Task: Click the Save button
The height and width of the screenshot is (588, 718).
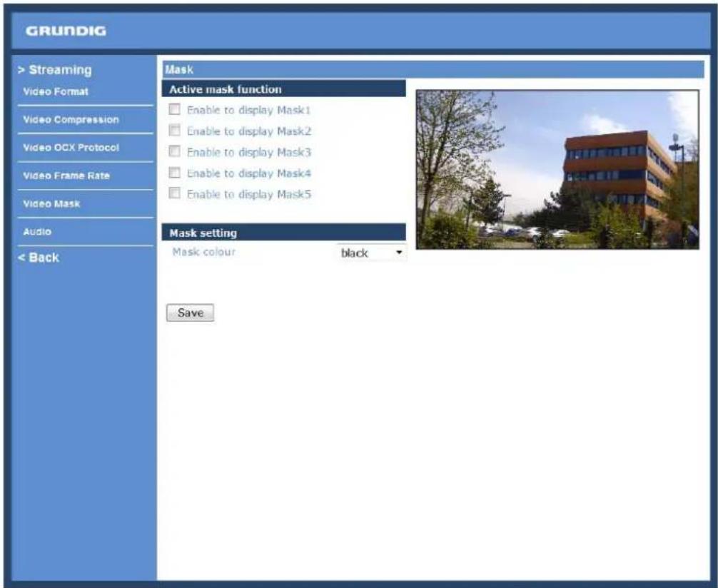Action: coord(190,313)
